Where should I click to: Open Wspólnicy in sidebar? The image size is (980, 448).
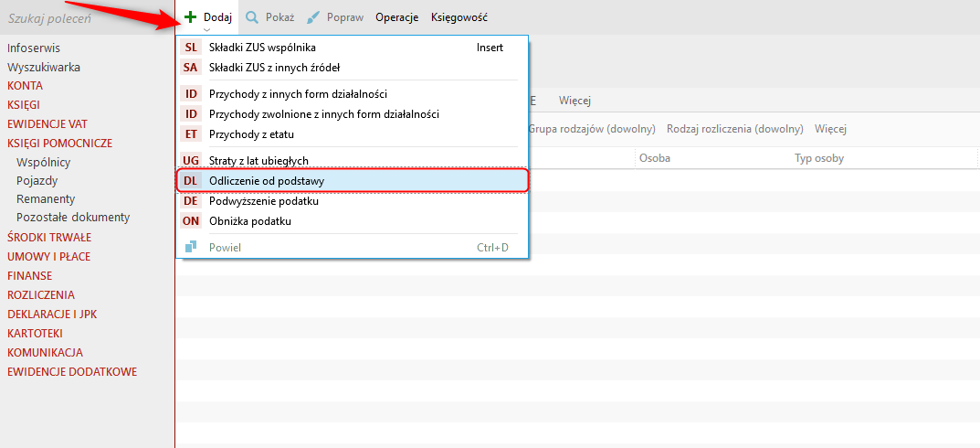coord(44,162)
